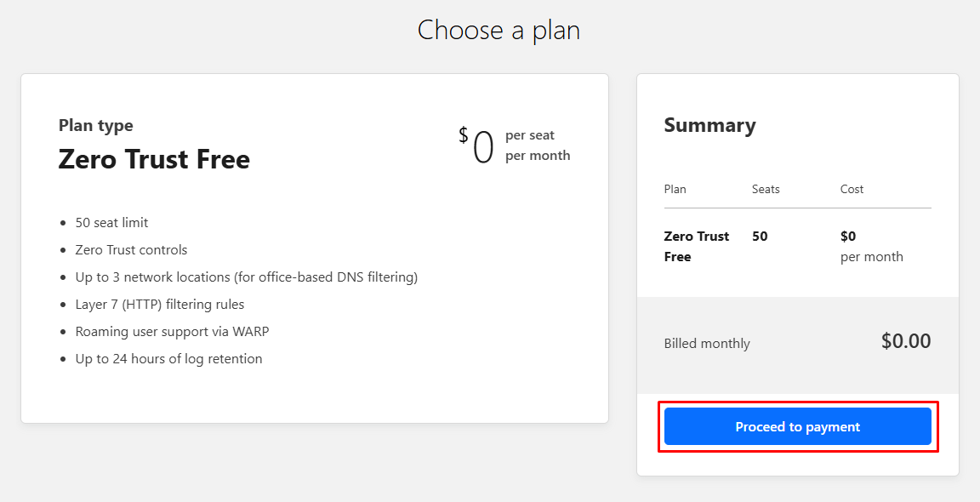Click the $0.00 billing total
980x502 pixels.
906,340
